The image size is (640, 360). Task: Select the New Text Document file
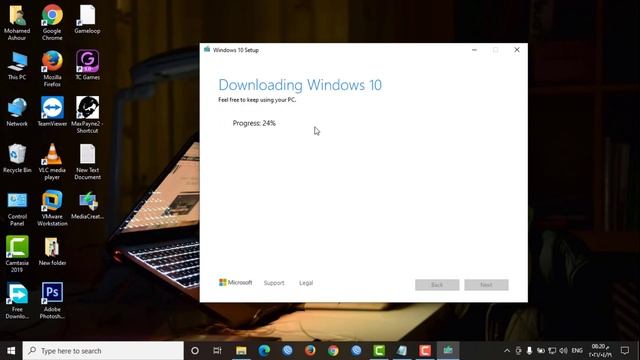tap(87, 162)
